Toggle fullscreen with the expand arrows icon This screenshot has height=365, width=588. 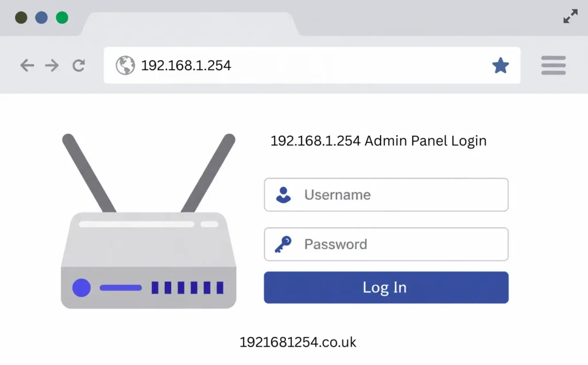(x=570, y=16)
